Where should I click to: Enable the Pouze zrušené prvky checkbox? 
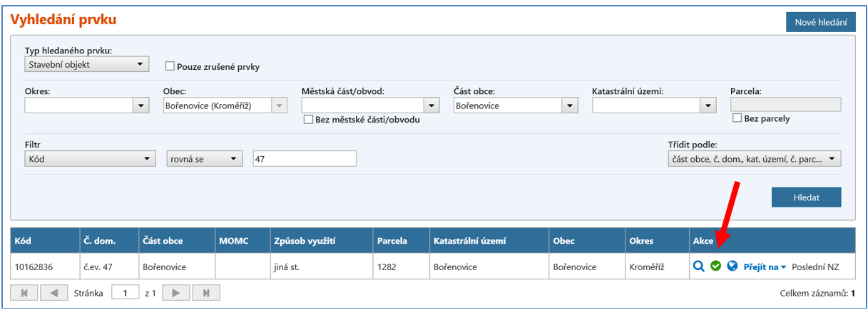(170, 66)
